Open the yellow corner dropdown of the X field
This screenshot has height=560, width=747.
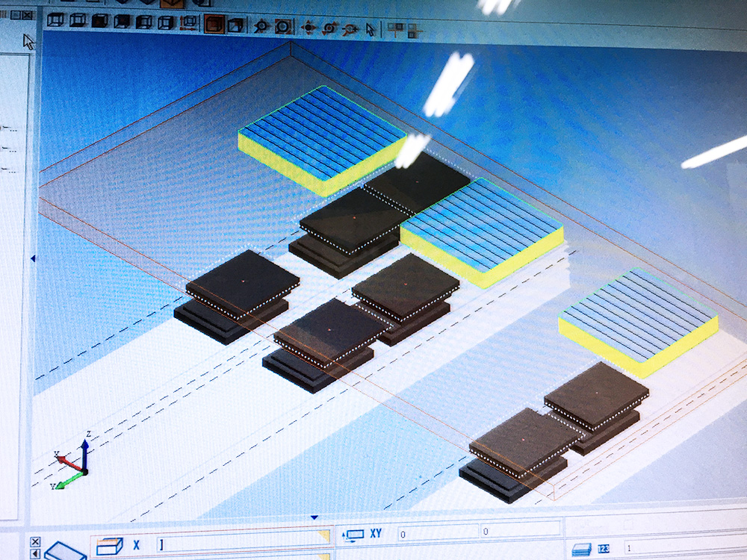pyautogui.click(x=324, y=535)
